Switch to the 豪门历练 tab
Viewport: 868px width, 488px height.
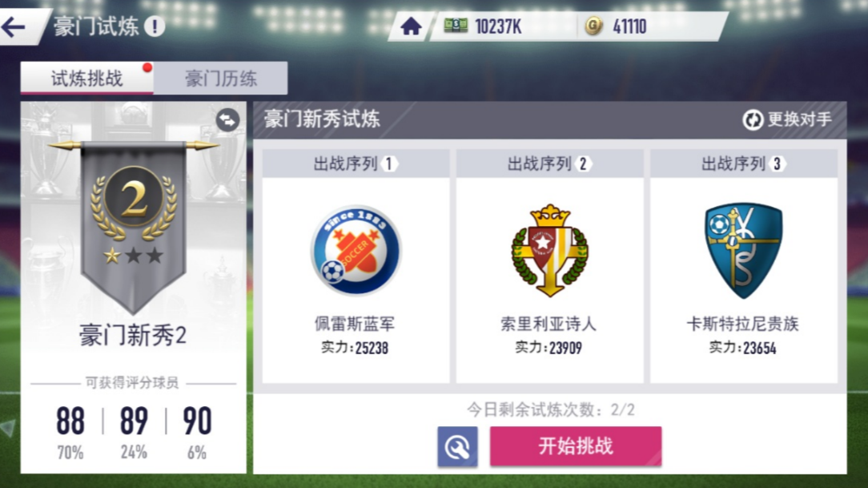[220, 78]
